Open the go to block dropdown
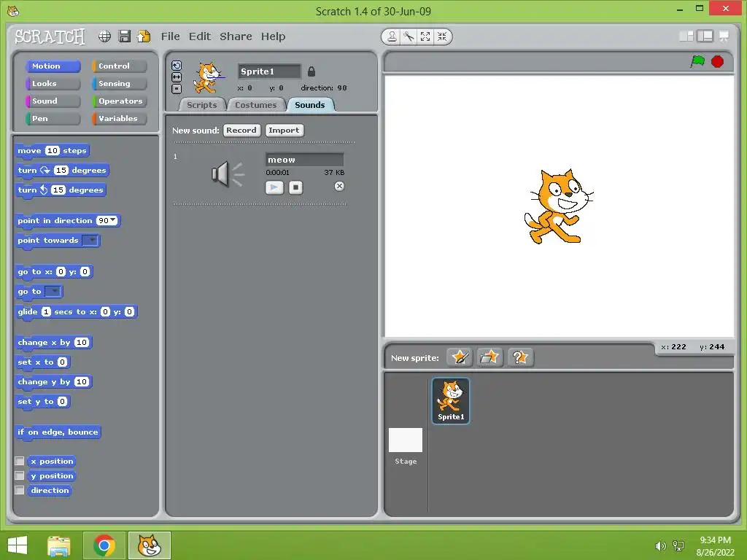This screenshot has height=560, width=747. click(53, 291)
